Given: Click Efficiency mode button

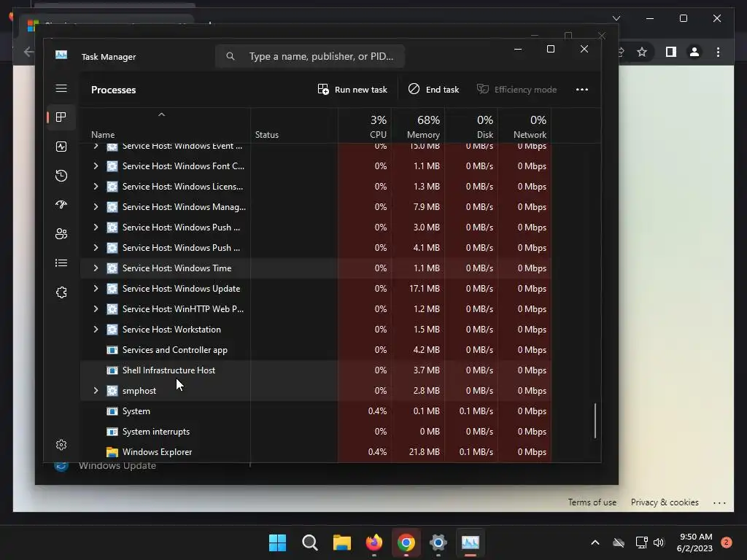Looking at the screenshot, I should point(517,90).
